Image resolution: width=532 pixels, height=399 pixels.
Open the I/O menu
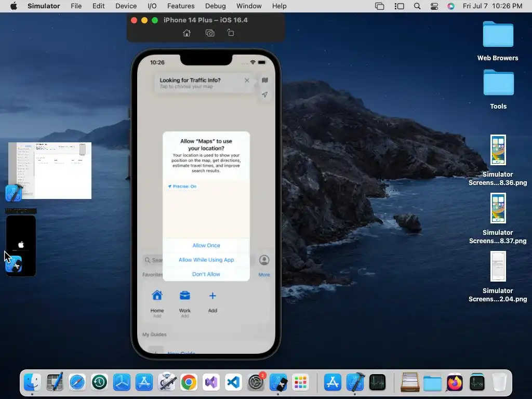click(152, 6)
